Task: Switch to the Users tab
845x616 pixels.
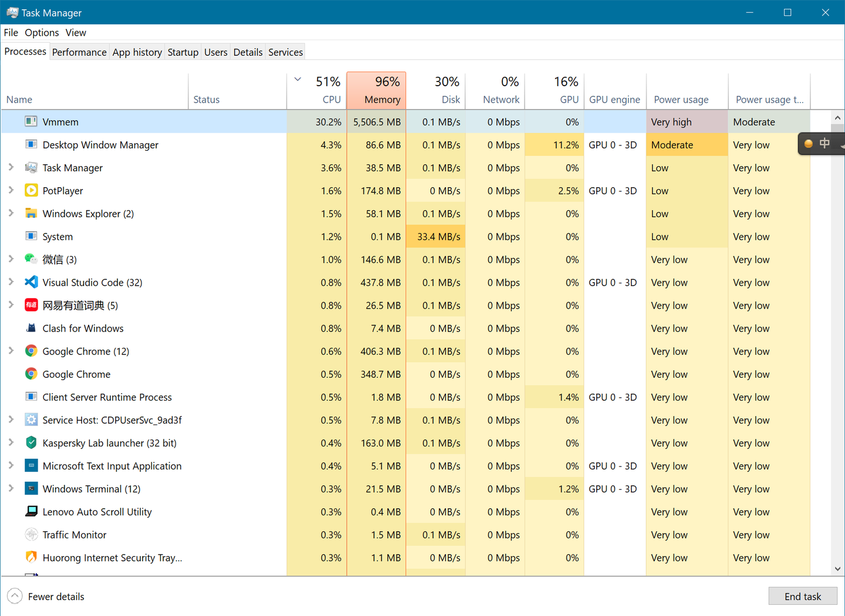Action: pyautogui.click(x=216, y=52)
